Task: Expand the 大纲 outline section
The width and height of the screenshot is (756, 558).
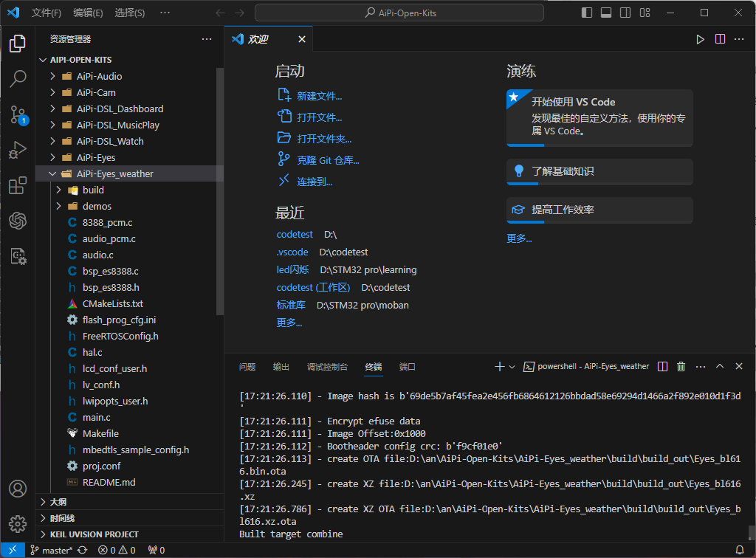Action: click(130, 502)
